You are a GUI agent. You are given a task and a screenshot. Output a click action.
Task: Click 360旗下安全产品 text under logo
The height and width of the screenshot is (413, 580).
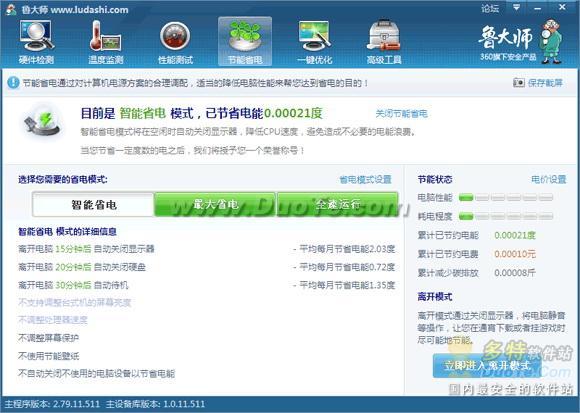point(508,57)
